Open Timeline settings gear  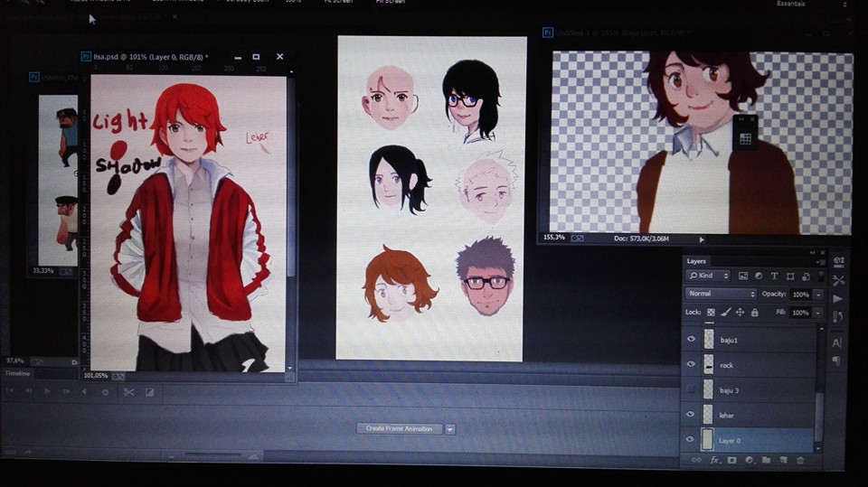[105, 392]
